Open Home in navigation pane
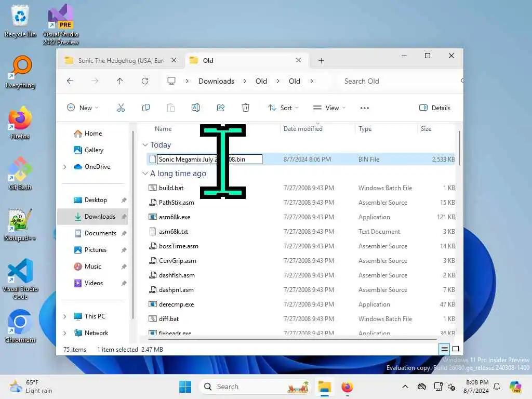 [x=94, y=134]
